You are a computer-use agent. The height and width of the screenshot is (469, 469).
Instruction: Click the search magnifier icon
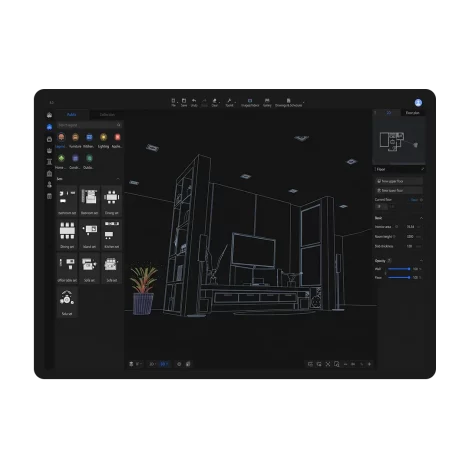(x=119, y=125)
